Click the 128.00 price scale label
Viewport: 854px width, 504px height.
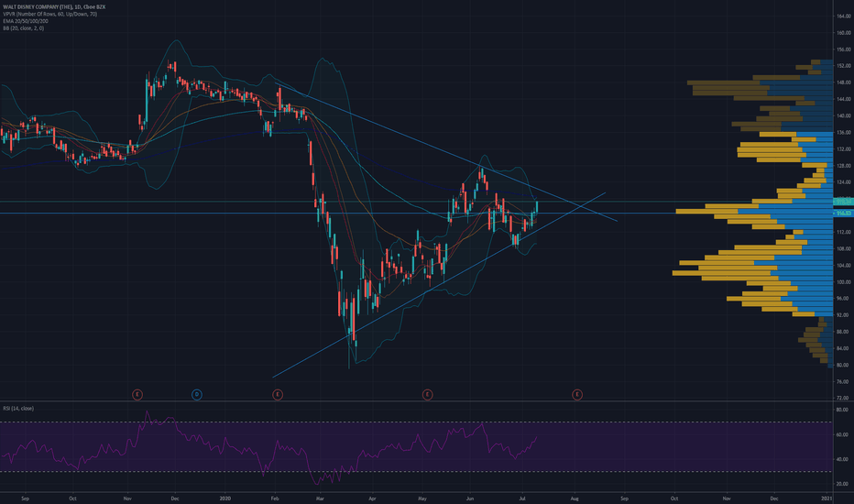(x=844, y=166)
